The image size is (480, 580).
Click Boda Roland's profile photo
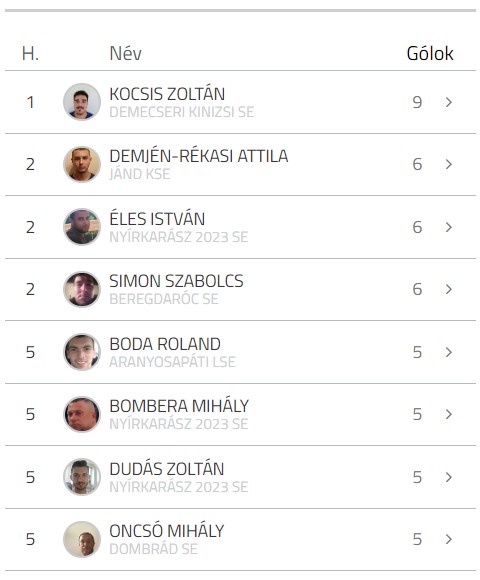pos(82,352)
